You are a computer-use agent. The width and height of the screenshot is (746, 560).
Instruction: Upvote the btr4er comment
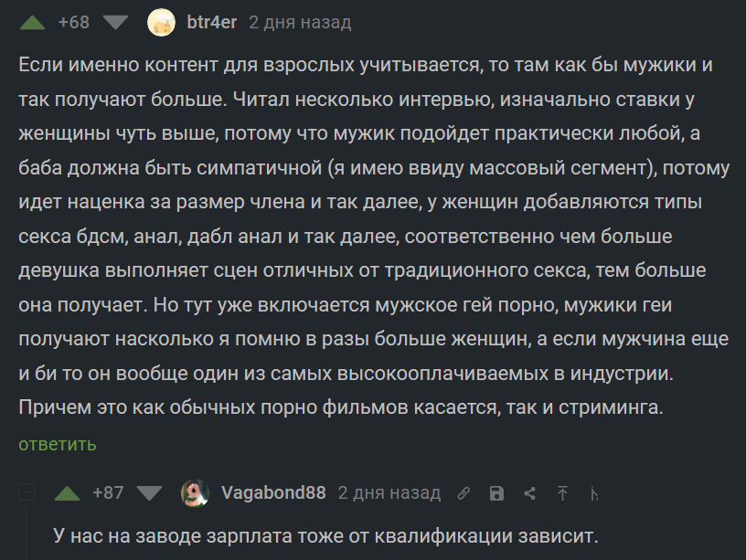32,23
